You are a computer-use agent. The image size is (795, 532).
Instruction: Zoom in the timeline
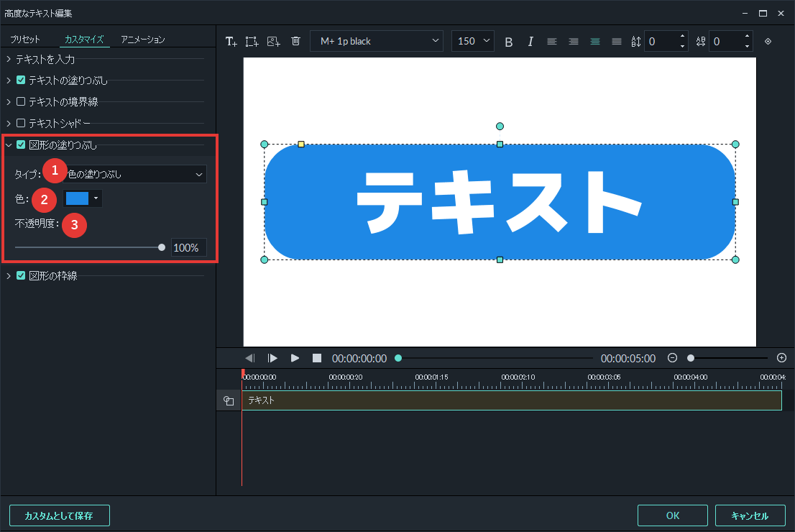pos(782,358)
